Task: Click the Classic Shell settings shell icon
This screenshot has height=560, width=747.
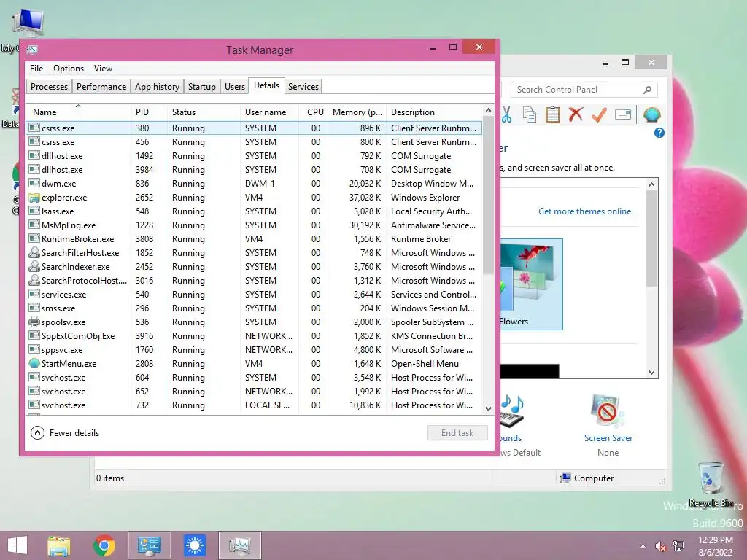Action: 651,114
